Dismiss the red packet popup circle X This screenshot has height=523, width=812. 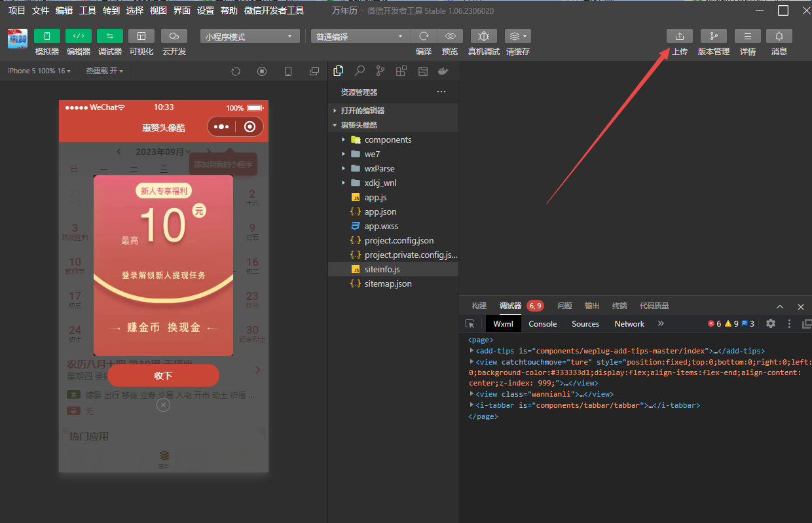pos(164,405)
